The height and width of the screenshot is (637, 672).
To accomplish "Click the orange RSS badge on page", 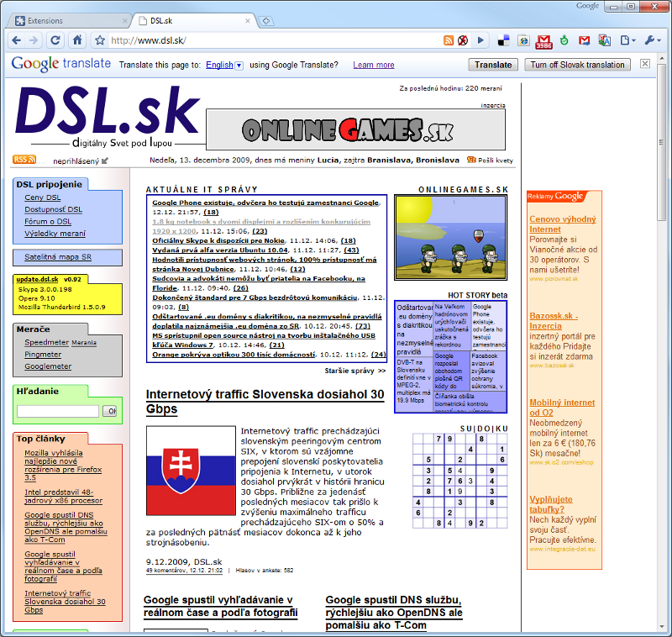I will pyautogui.click(x=24, y=160).
